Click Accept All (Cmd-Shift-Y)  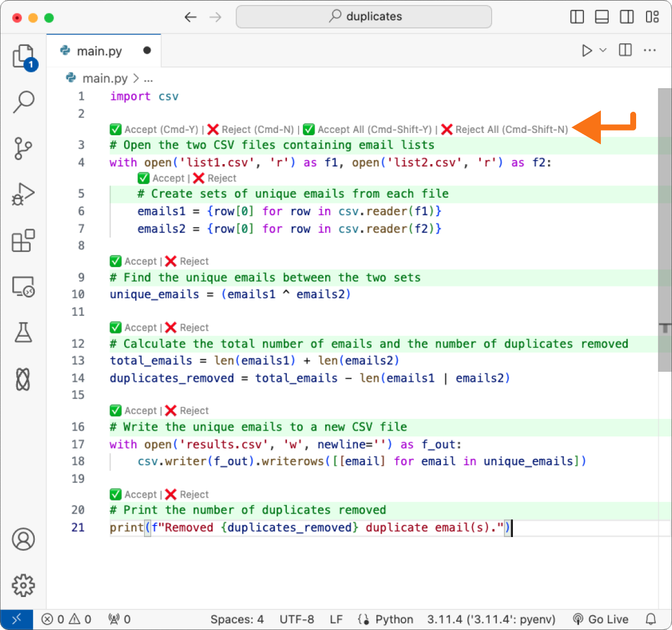point(368,129)
